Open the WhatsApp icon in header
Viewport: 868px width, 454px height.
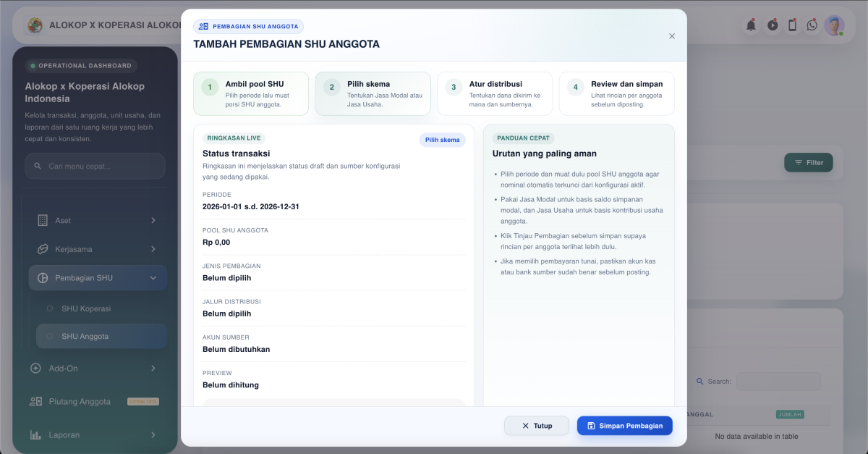point(812,25)
